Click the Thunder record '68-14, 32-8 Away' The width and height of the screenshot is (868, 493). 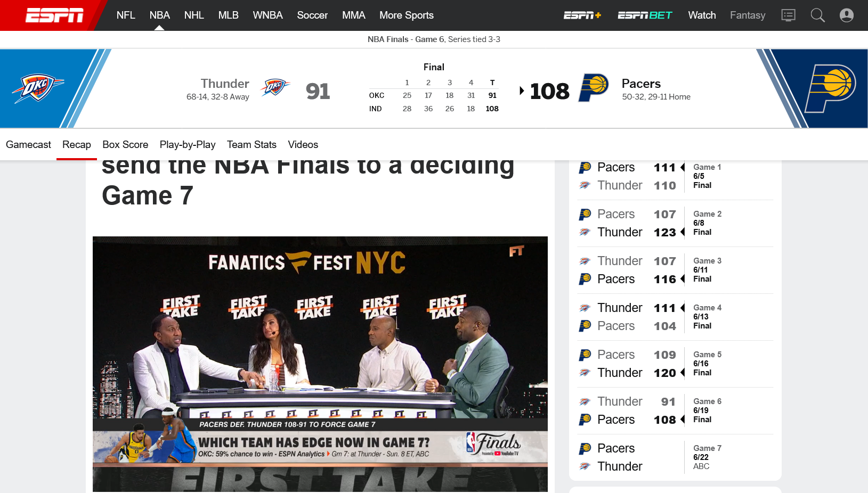pos(218,97)
